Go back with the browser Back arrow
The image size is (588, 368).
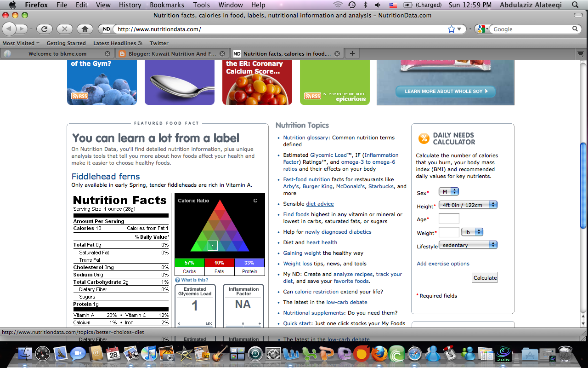(9, 29)
